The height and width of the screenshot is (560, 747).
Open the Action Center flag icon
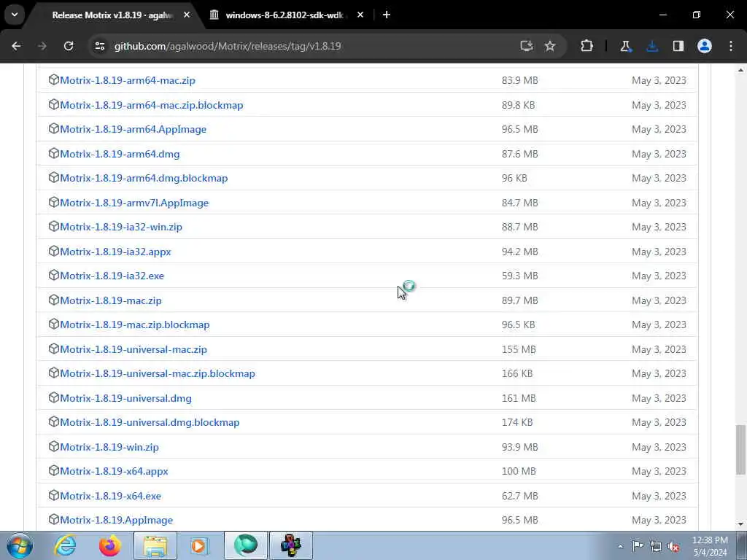click(x=638, y=546)
